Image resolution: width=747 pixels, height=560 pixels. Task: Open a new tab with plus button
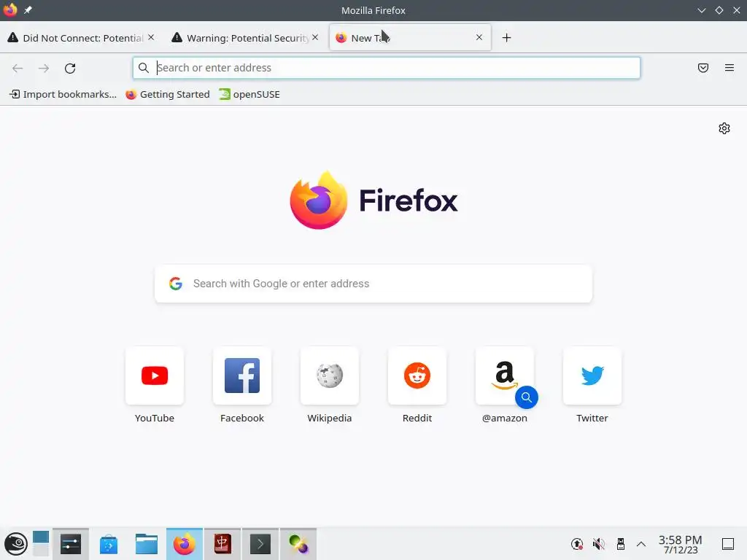(x=506, y=38)
